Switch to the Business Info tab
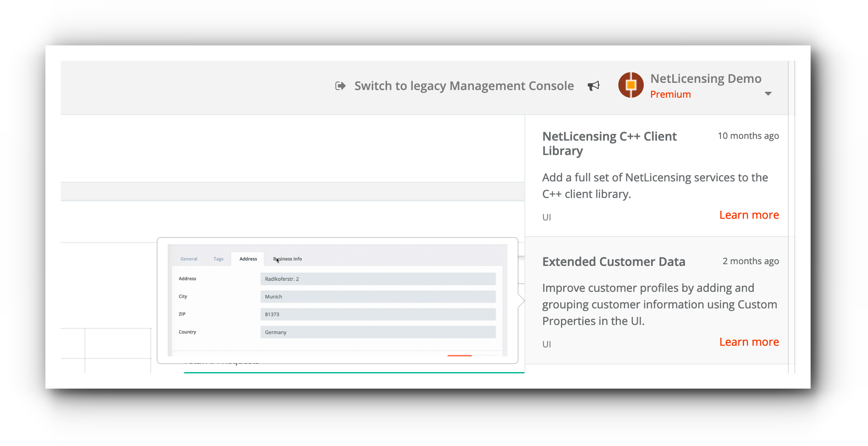Image resolution: width=868 pixels, height=446 pixels. pos(287,259)
